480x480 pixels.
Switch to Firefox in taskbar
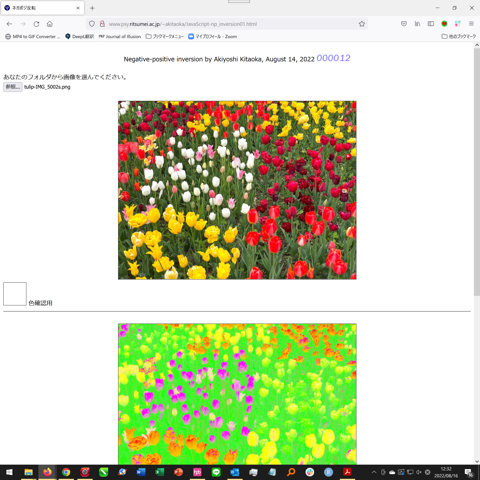(47, 472)
